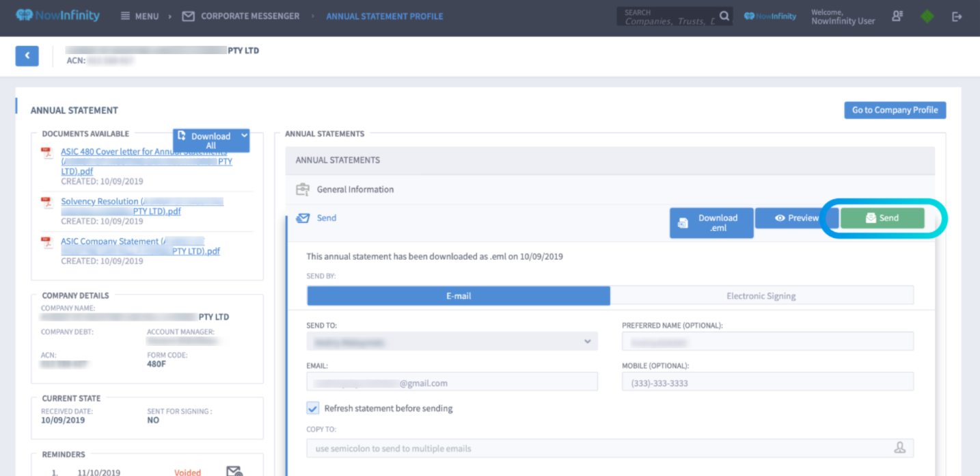Click the search magnifier icon
980x476 pixels.
point(724,15)
